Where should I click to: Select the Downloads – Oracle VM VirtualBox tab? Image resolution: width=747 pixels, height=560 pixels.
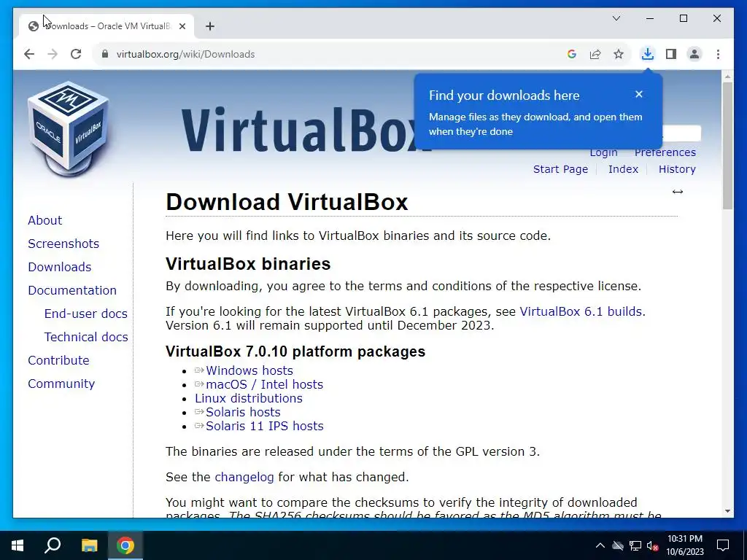coord(107,26)
